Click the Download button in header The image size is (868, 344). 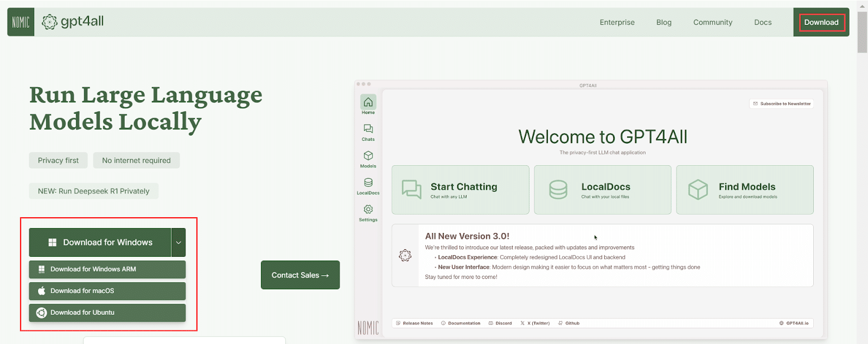tap(821, 22)
